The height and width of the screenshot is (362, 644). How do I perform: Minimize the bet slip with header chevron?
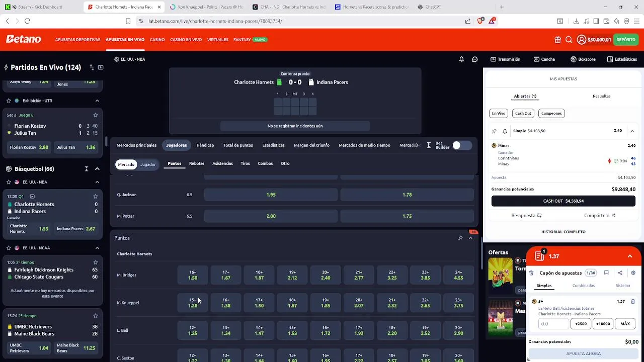[x=629, y=256]
